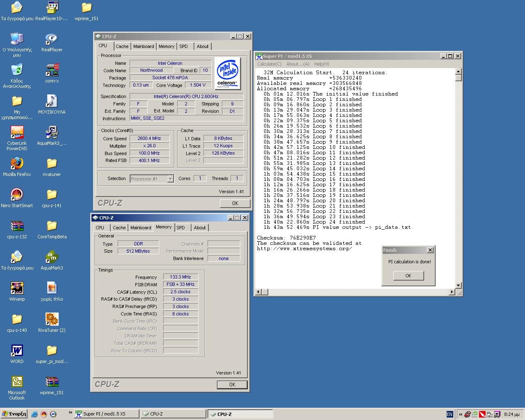
Task: Open the About...(A) menu in Super PI
Action: tap(298, 64)
